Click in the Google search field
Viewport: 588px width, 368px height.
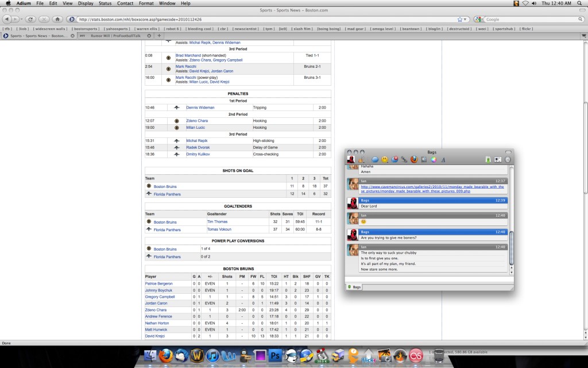(x=531, y=19)
